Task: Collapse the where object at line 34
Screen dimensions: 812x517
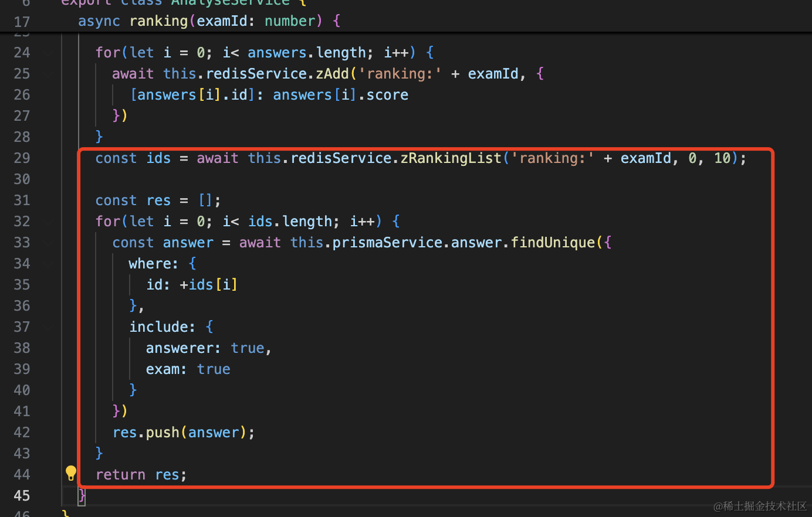Action: [48, 264]
